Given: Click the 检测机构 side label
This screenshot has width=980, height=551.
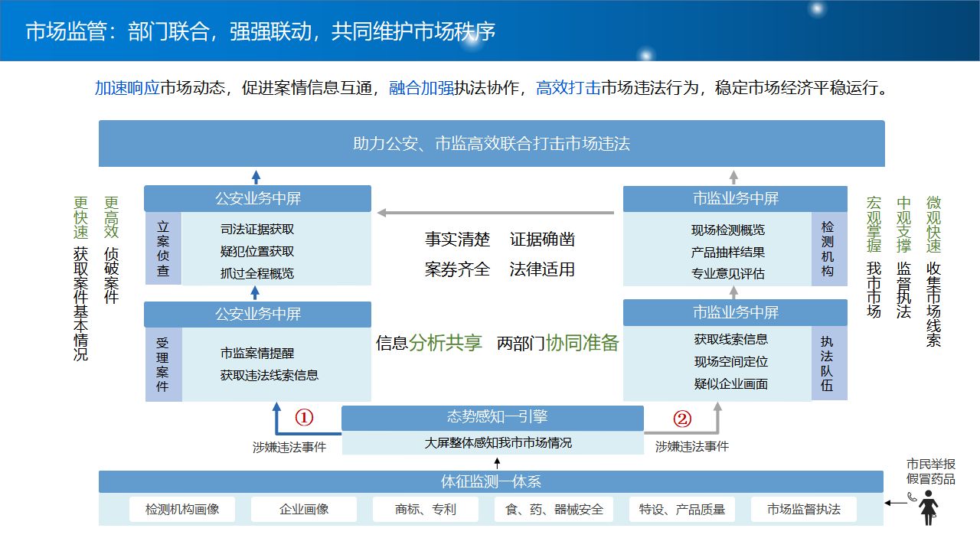Looking at the screenshot, I should click(x=828, y=249).
